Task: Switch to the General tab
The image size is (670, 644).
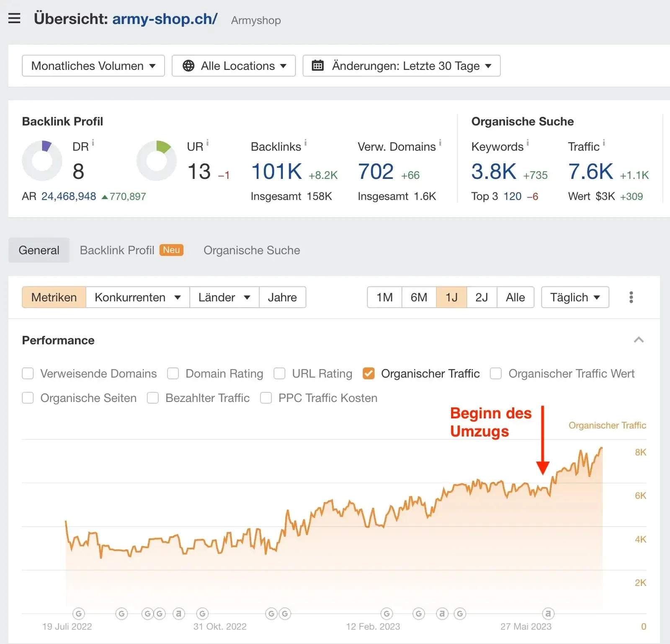Action: [39, 250]
